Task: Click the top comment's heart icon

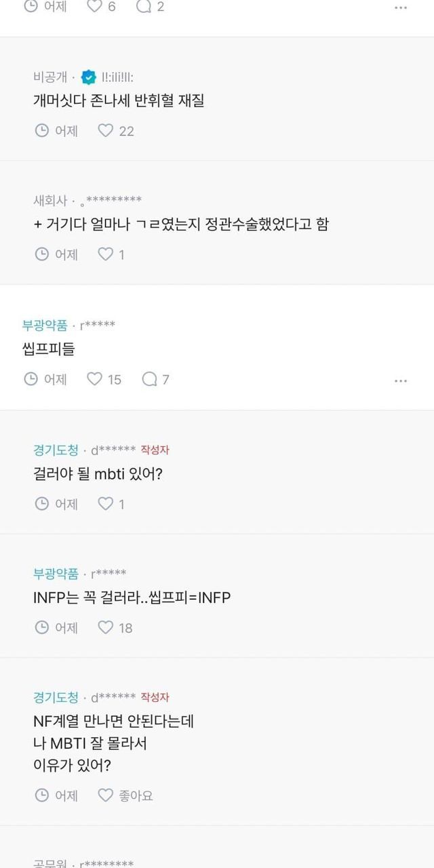Action: point(94,7)
